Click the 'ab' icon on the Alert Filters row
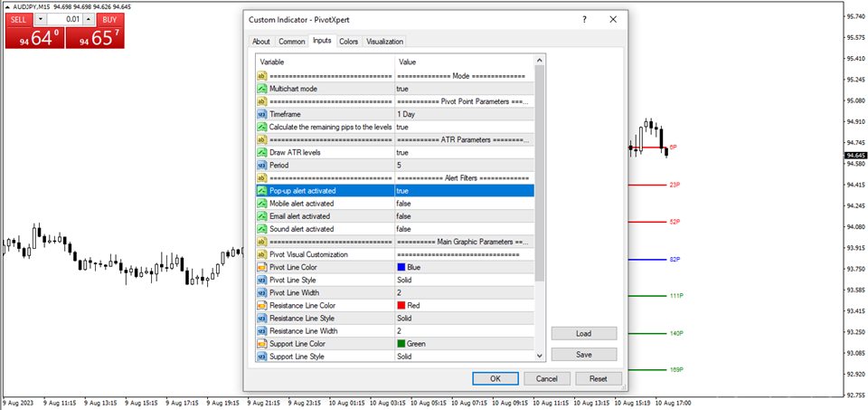Screen dimensions: 868x410 coord(262,178)
